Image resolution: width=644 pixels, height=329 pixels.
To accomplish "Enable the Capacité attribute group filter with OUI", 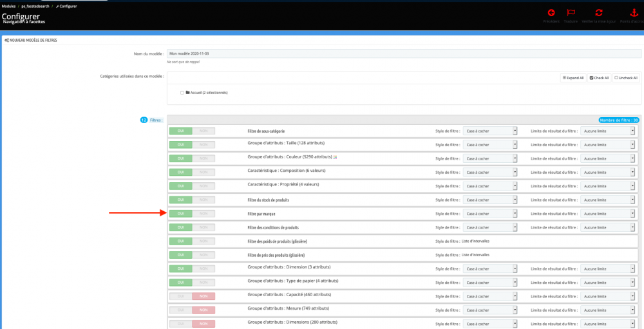I will [x=180, y=296].
